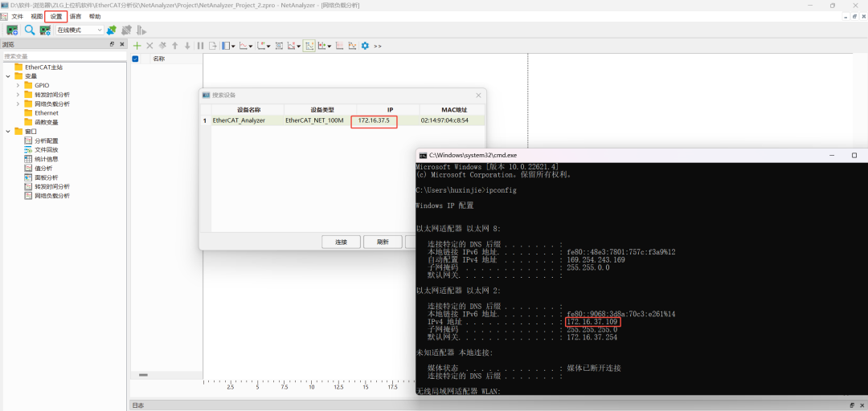Screen dimensions: 868x411
Task: Open 转发时间分析 item under 窗口 folder
Action: click(47, 186)
